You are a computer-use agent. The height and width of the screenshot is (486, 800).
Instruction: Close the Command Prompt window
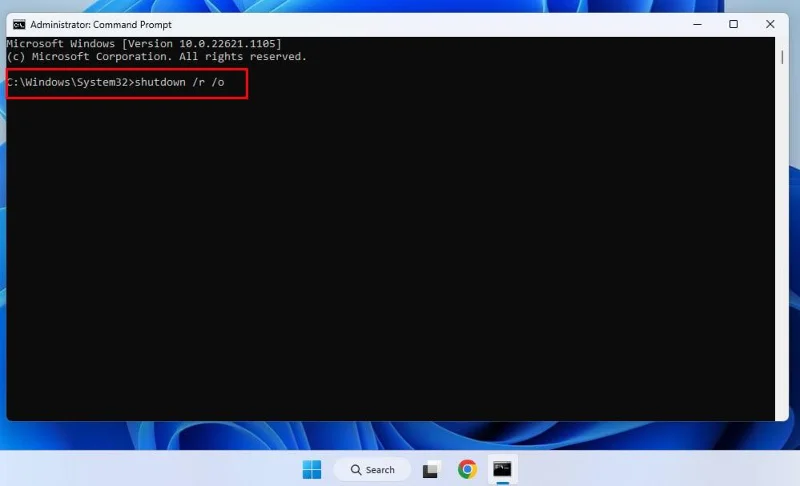(x=770, y=24)
